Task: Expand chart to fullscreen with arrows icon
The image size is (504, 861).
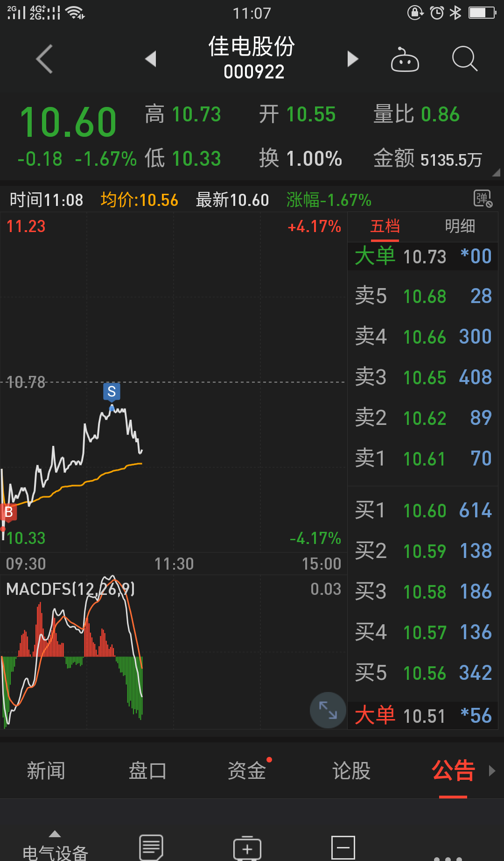Action: click(328, 710)
